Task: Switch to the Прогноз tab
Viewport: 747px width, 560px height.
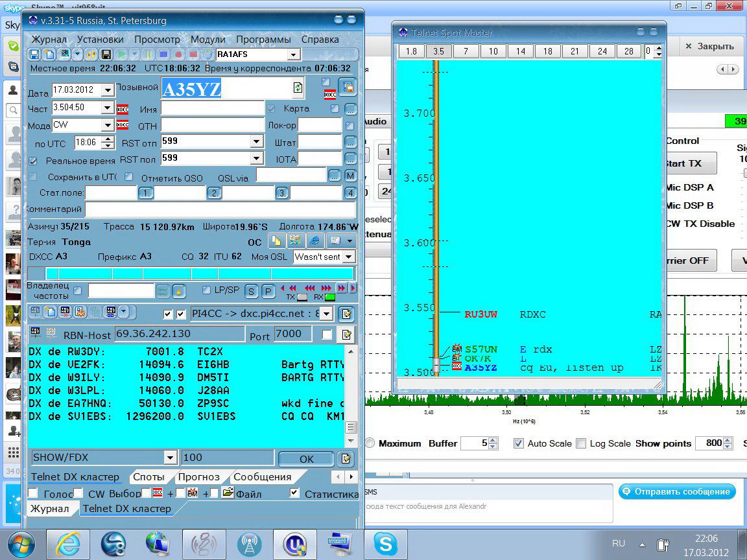Action: pyautogui.click(x=198, y=477)
